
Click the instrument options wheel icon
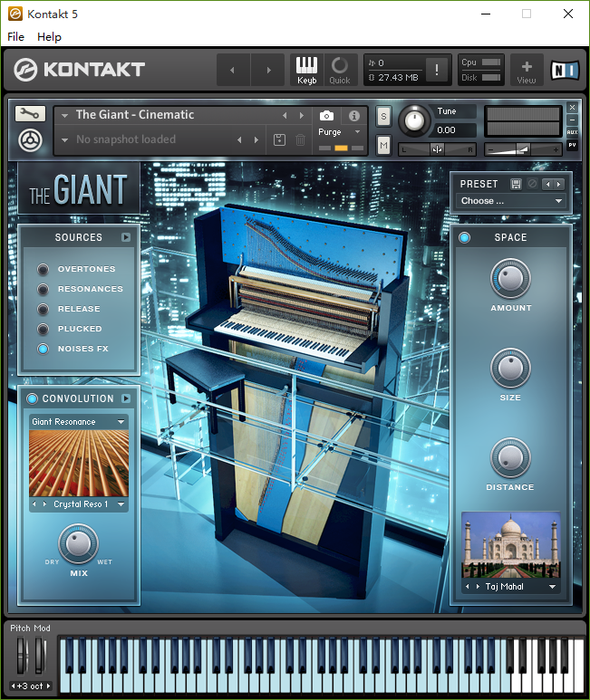[30, 140]
